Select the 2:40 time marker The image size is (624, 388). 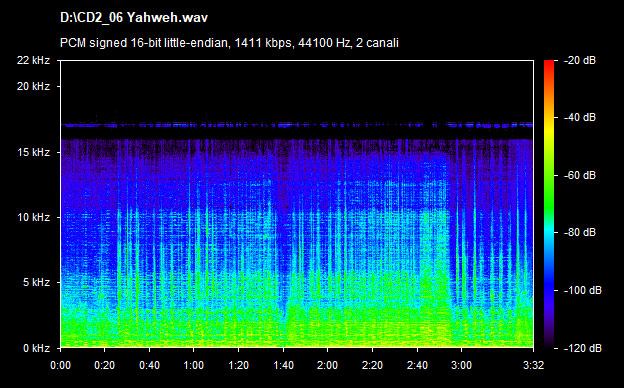tap(417, 365)
